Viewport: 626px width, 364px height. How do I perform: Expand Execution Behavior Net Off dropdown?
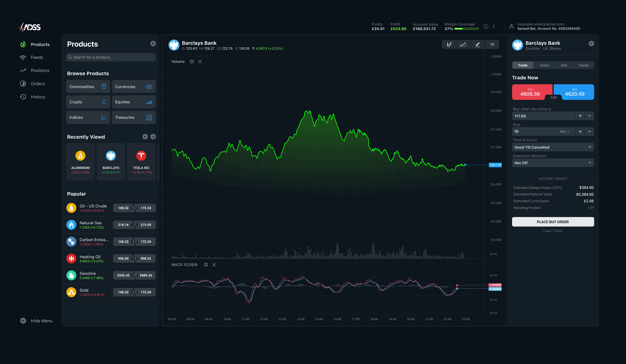(x=553, y=163)
